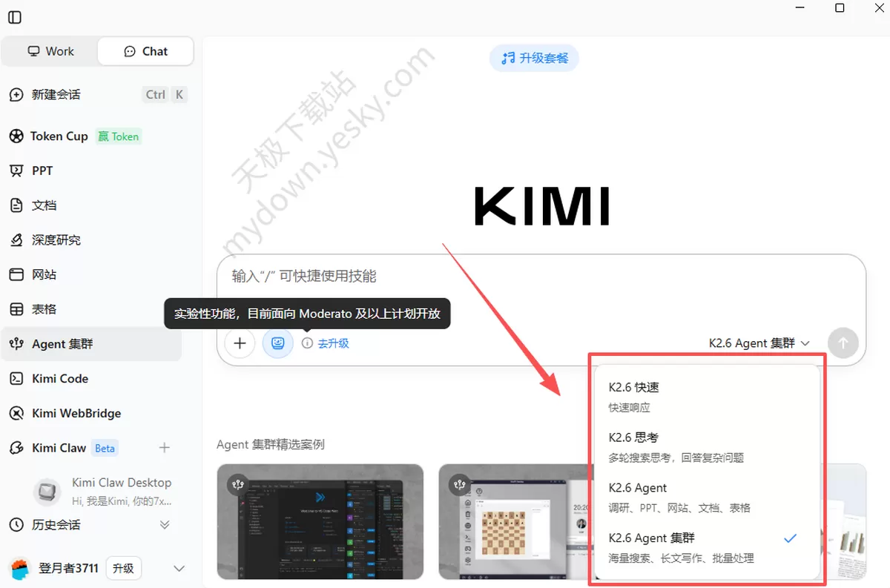
Task: Click the 深度研究 icon
Action: pyautogui.click(x=16, y=240)
